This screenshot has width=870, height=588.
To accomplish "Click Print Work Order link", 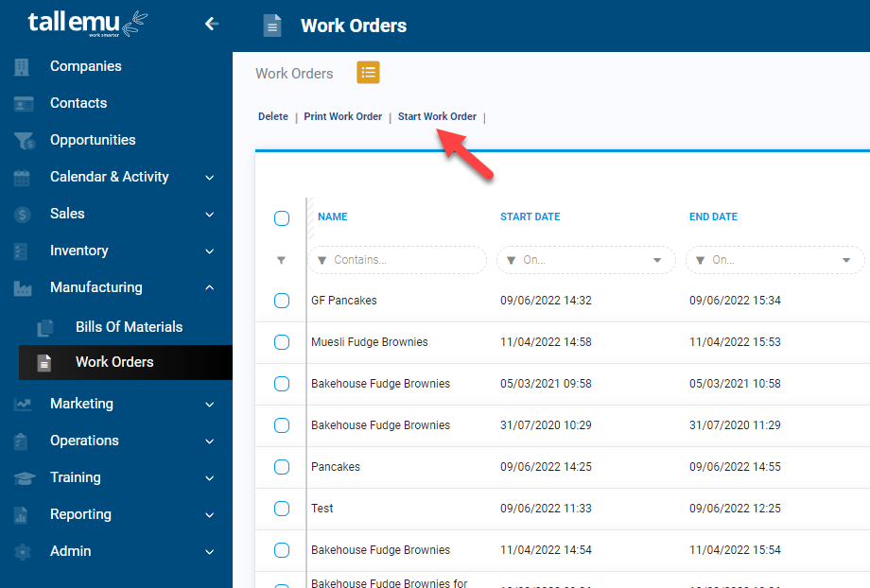I will [343, 116].
